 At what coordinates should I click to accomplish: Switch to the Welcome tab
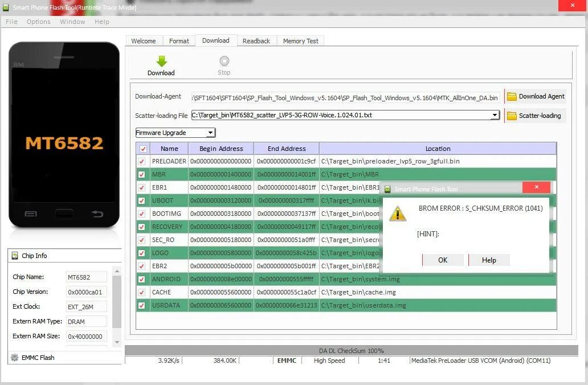click(x=144, y=41)
